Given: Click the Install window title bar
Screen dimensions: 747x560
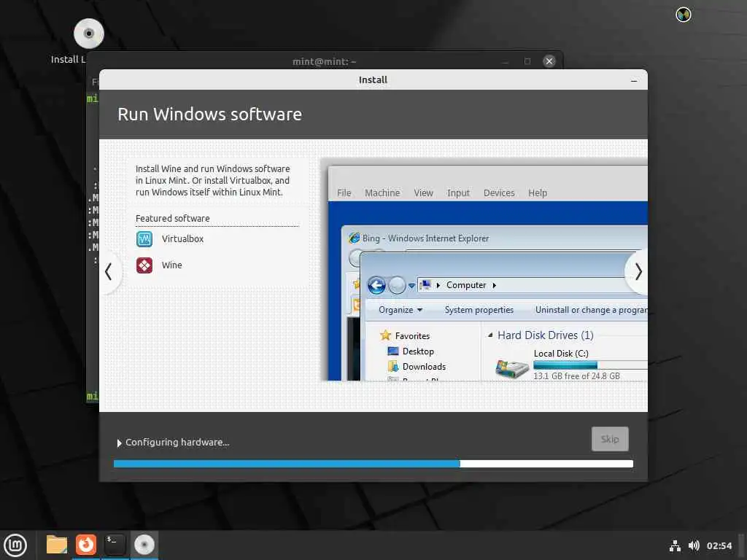Looking at the screenshot, I should coord(373,80).
